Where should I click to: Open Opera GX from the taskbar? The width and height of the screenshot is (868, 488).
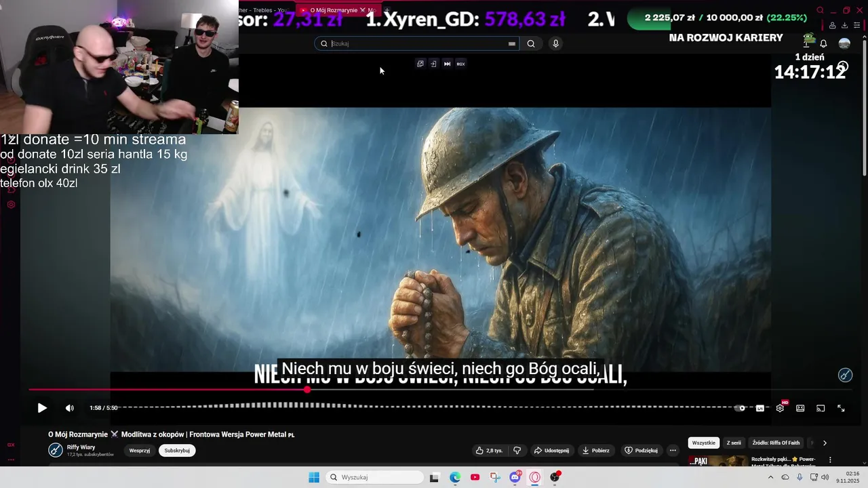[x=535, y=477]
